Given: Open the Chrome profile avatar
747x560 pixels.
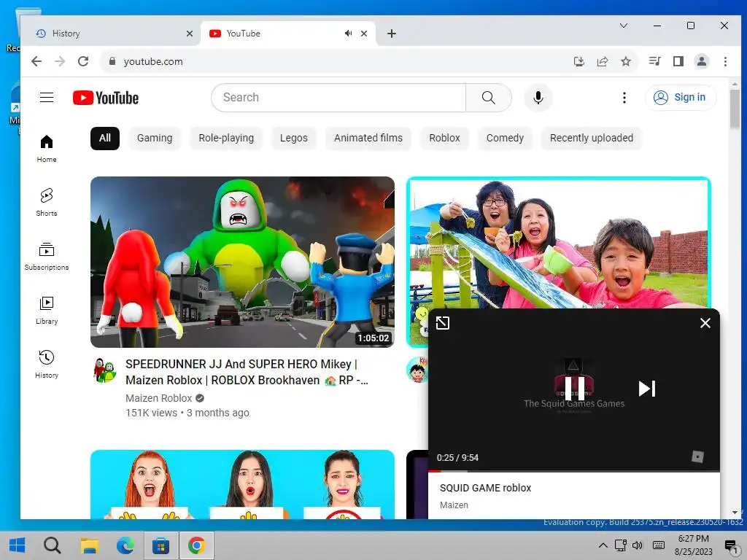Looking at the screenshot, I should [x=701, y=61].
